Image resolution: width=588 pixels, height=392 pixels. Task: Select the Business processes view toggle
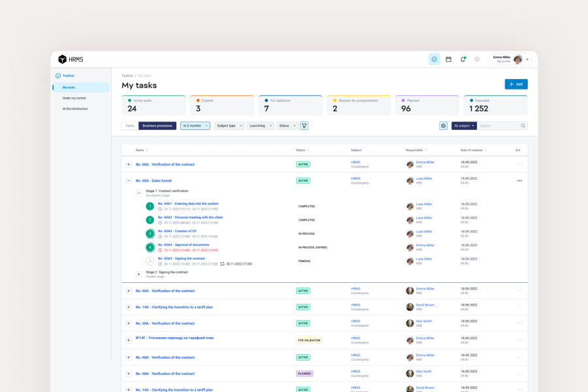[x=157, y=125]
